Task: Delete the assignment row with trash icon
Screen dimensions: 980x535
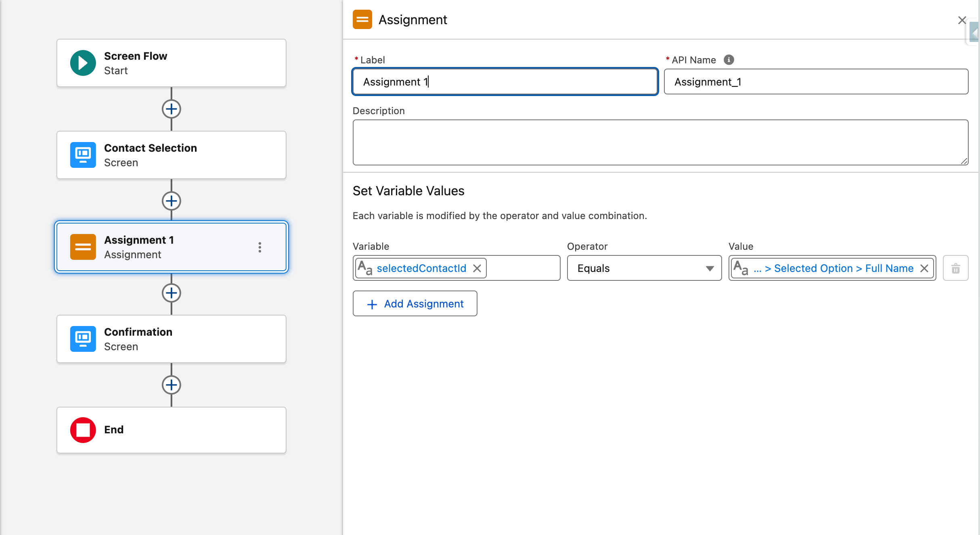Action: tap(955, 268)
